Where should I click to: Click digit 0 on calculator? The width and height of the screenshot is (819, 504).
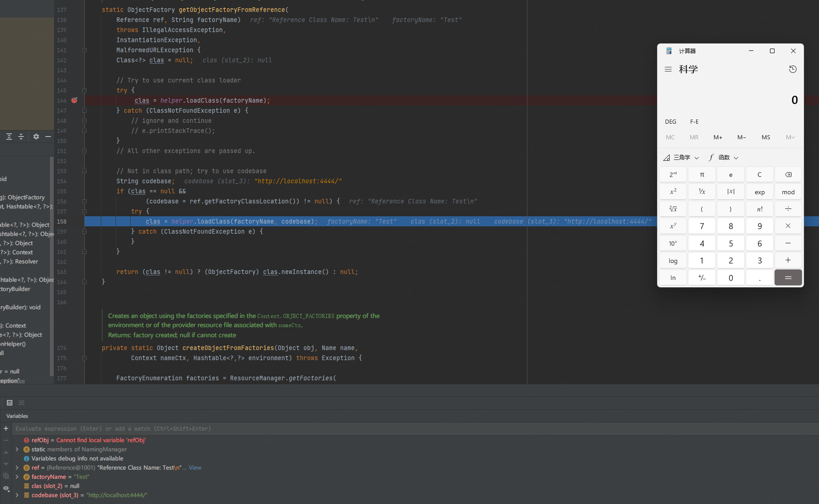pos(731,278)
